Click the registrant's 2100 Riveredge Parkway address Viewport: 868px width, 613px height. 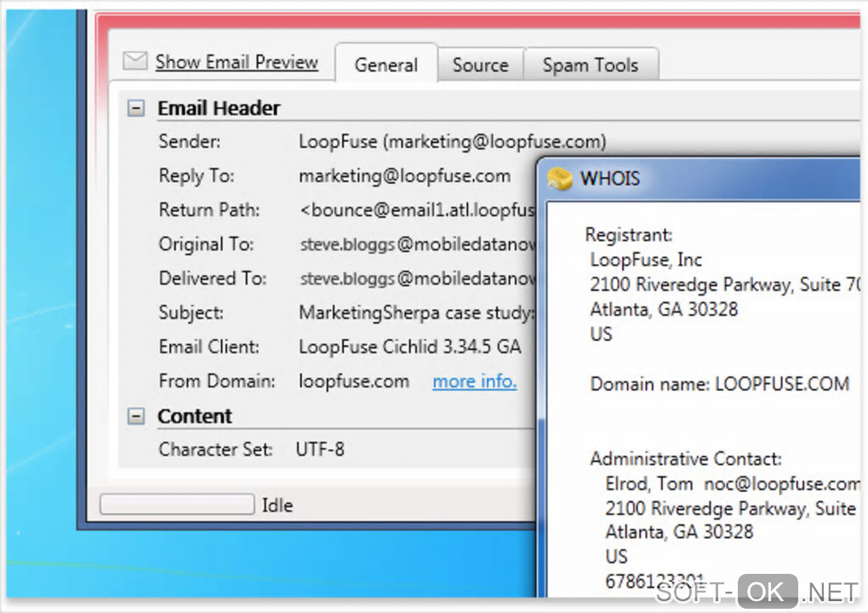coord(725,284)
